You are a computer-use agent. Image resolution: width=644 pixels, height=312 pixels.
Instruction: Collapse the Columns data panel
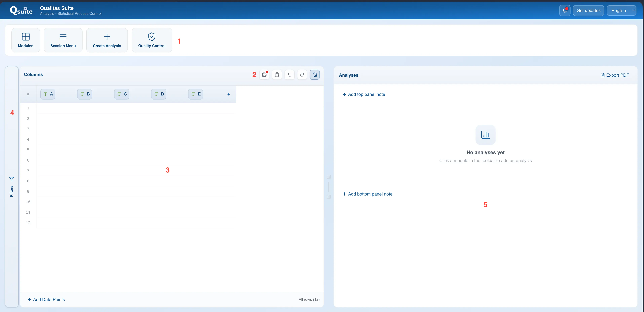[329, 177]
